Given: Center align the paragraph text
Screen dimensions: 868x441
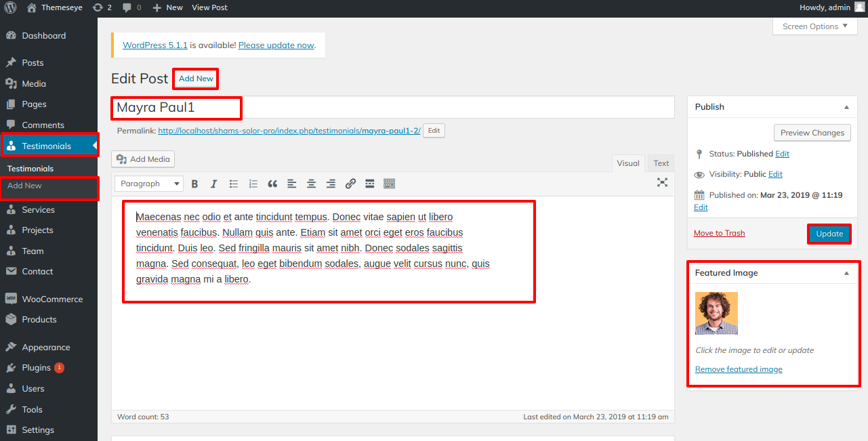Looking at the screenshot, I should pyautogui.click(x=311, y=184).
